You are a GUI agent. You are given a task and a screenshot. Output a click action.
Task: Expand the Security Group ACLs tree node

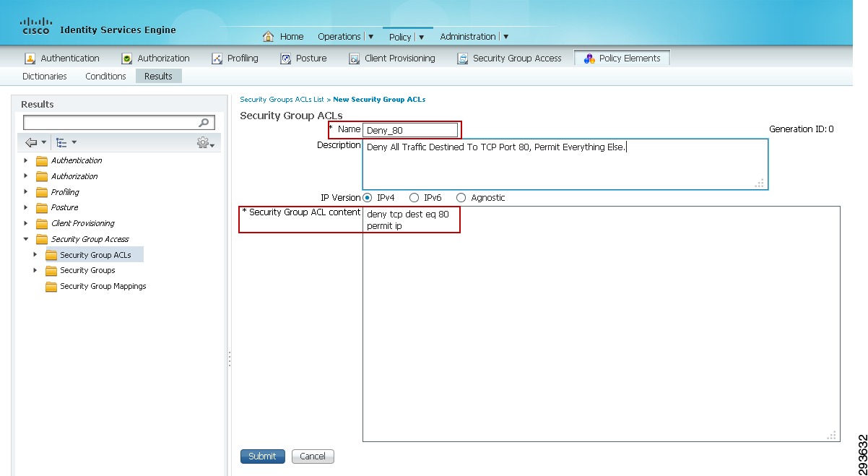click(x=35, y=255)
